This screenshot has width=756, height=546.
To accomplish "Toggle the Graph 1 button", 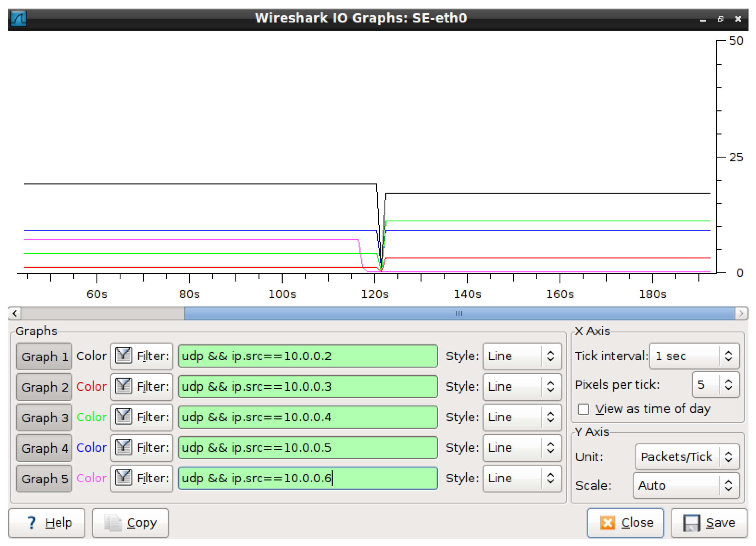I will click(x=44, y=356).
